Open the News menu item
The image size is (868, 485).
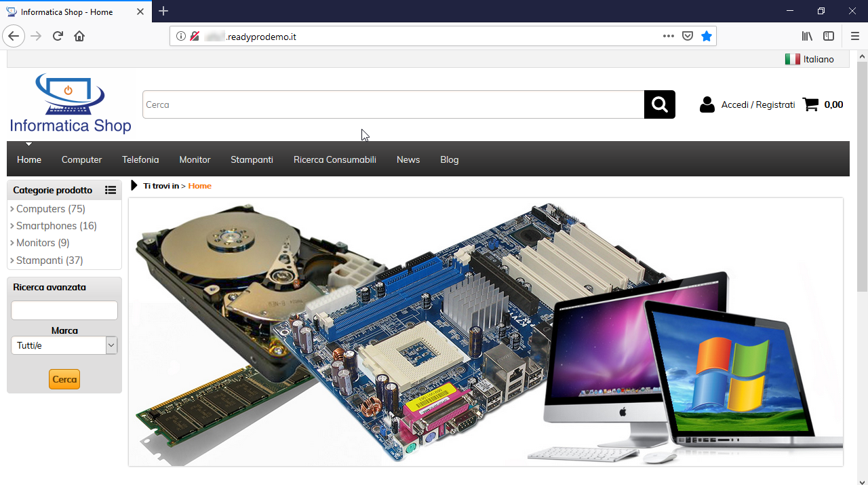click(x=408, y=159)
